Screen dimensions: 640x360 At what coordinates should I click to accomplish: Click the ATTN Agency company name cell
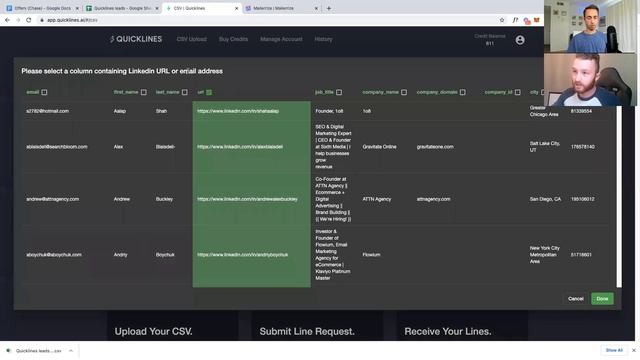[x=377, y=199]
